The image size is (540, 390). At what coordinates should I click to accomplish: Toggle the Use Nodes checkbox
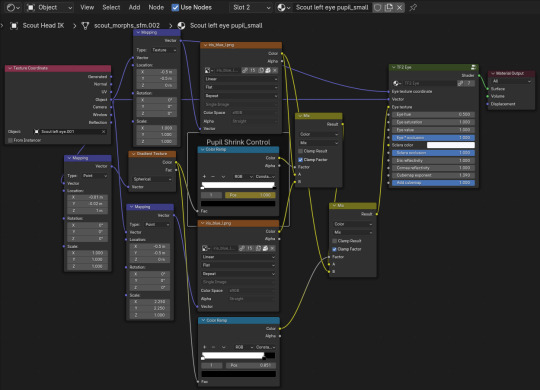tap(175, 7)
